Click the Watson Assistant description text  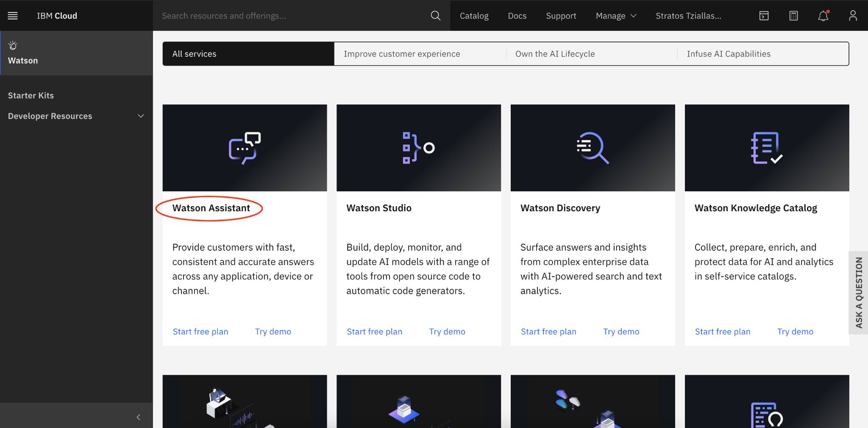click(x=243, y=269)
